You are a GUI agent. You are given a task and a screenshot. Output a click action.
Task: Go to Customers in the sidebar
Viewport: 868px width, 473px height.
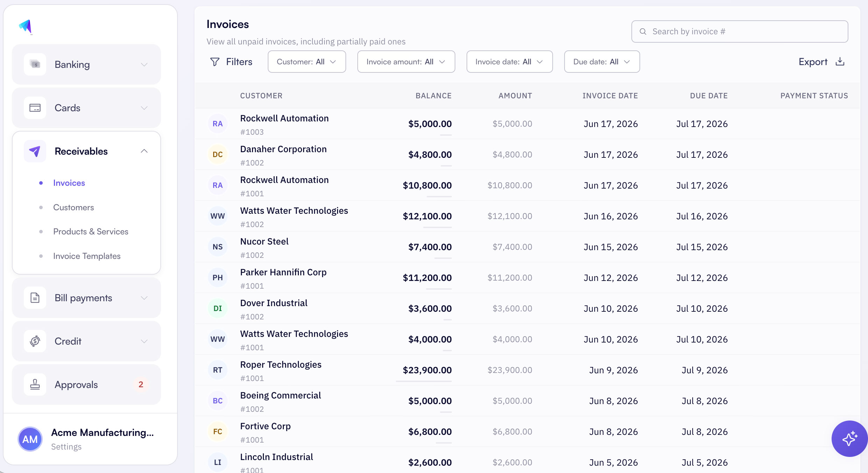73,207
